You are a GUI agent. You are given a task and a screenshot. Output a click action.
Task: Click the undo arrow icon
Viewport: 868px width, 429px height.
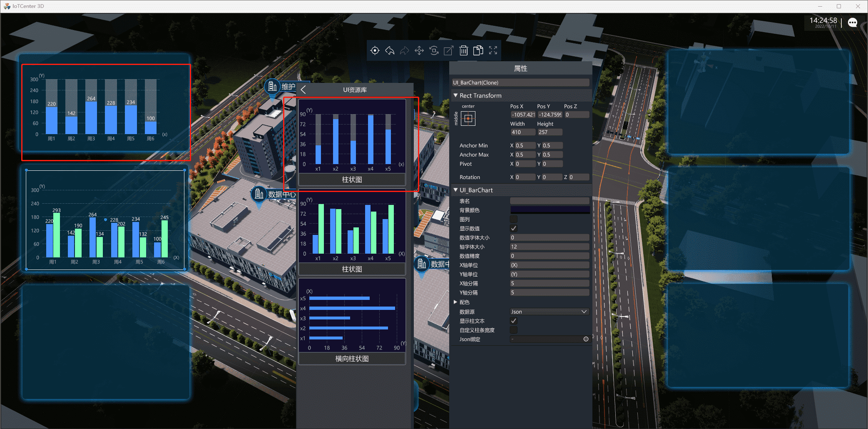[390, 51]
